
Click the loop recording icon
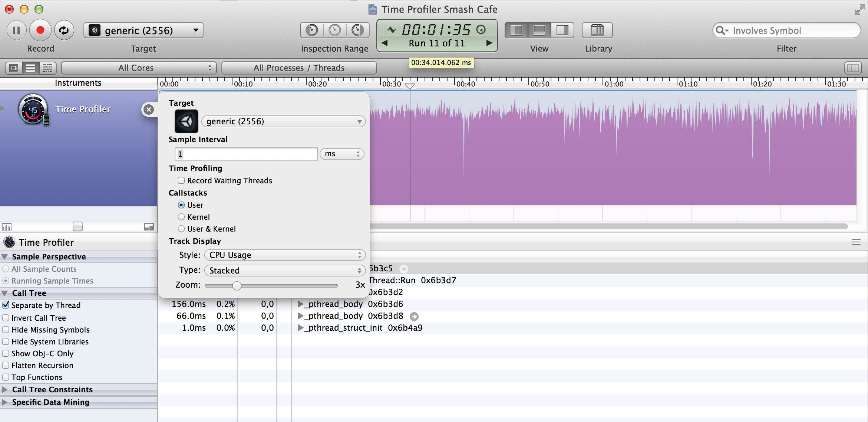pyautogui.click(x=64, y=30)
